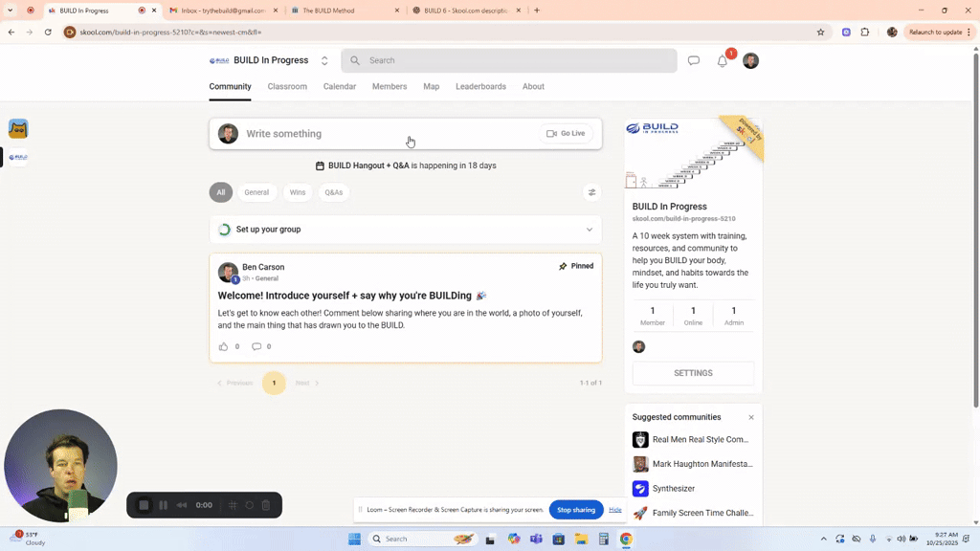Image resolution: width=980 pixels, height=551 pixels.
Task: Open the chat messages speech bubble icon
Action: click(693, 60)
